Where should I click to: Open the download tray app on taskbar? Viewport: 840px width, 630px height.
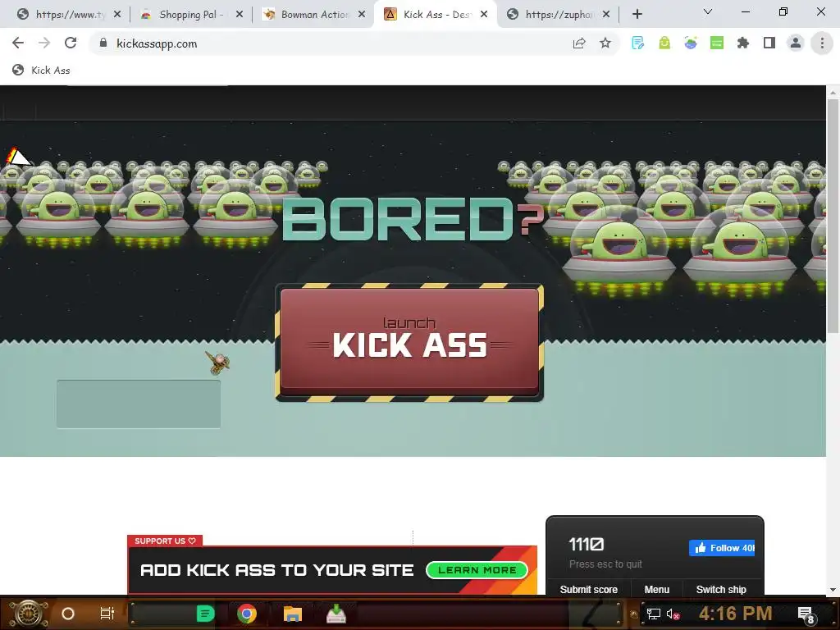336,614
